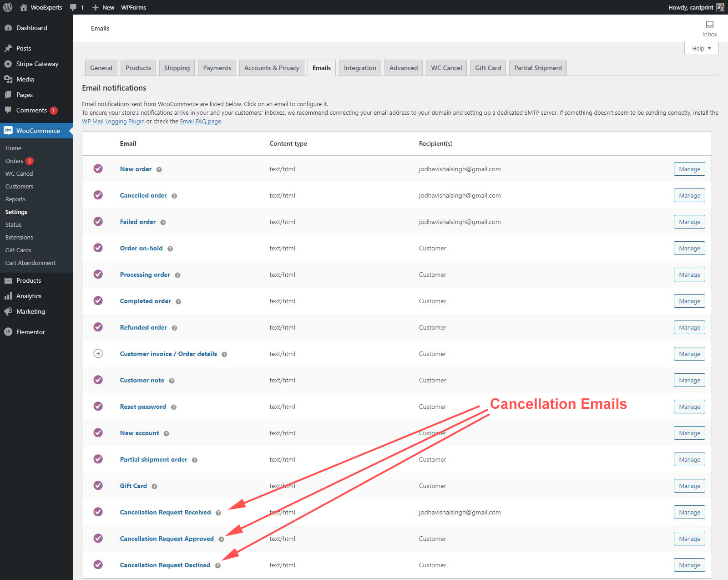Toggle the manual Customer invoice status icon
Screen dimensions: 728x580
pos(98,353)
